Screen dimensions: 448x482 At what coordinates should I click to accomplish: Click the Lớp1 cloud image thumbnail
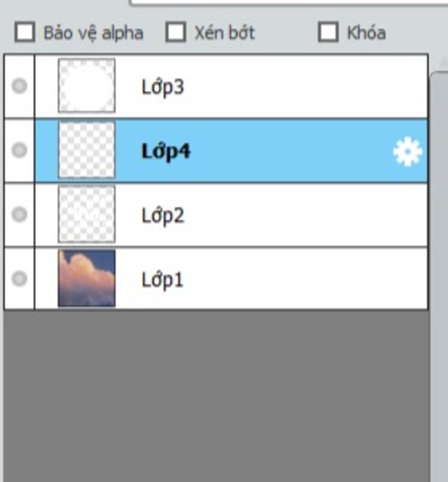coord(87,278)
